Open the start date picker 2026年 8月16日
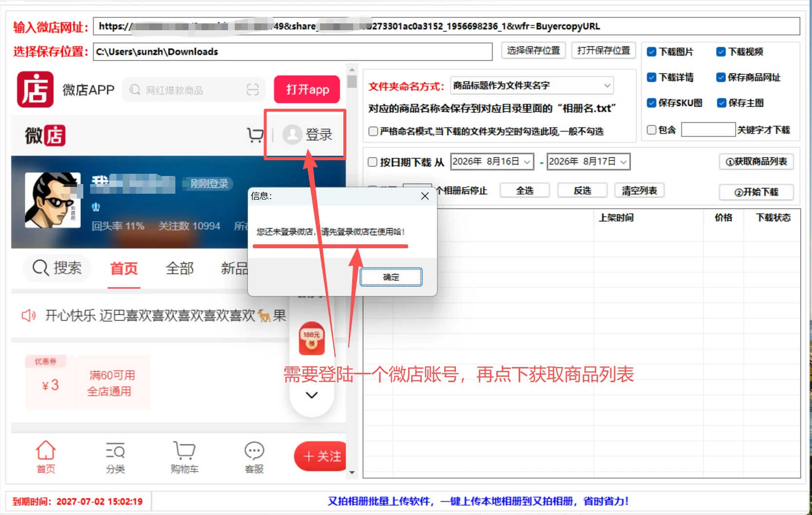Image resolution: width=812 pixels, height=515 pixels. point(492,162)
